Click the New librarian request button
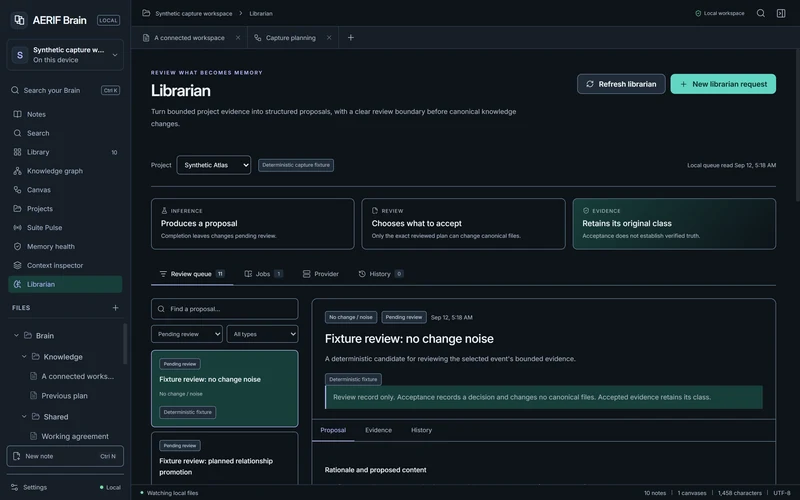 click(723, 84)
